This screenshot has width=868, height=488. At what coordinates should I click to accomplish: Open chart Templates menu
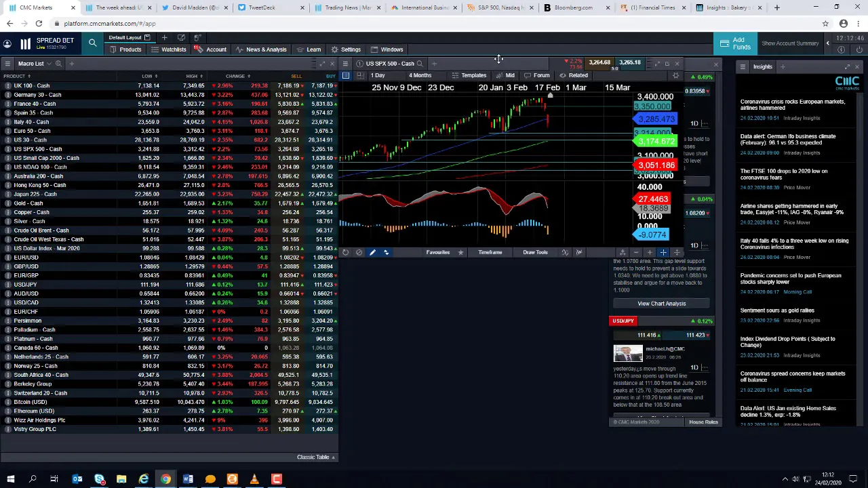pos(469,75)
